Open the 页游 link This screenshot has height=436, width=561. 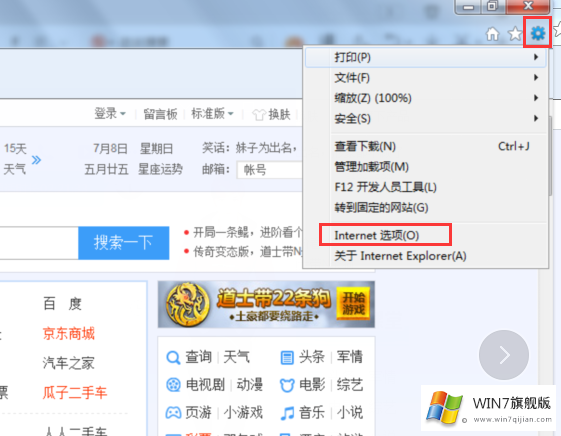tap(199, 413)
